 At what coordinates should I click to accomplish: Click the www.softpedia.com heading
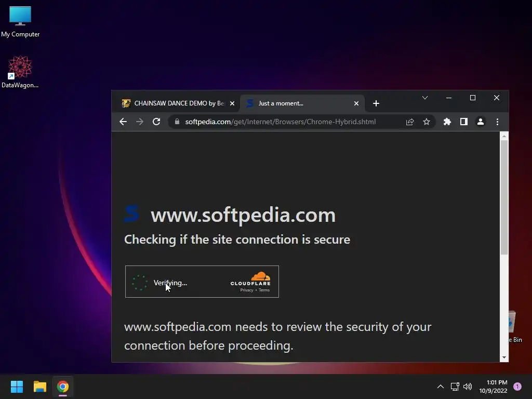(243, 215)
